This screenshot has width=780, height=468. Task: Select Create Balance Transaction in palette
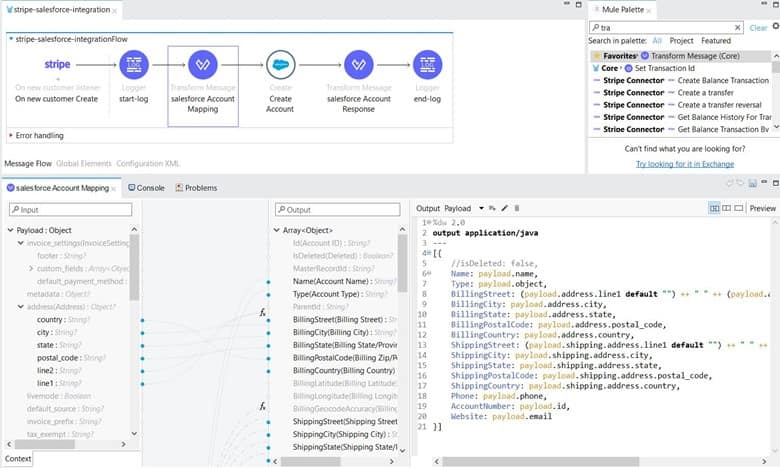click(x=723, y=81)
